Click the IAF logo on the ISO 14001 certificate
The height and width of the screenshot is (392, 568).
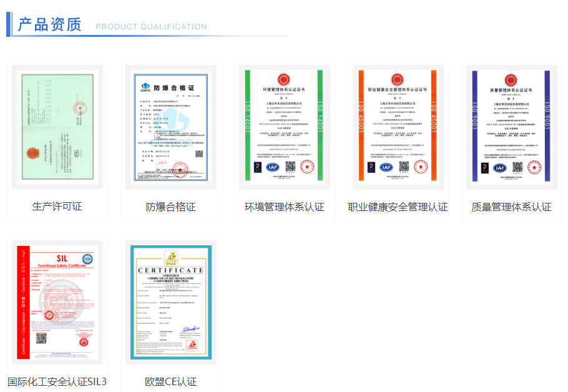tap(272, 167)
